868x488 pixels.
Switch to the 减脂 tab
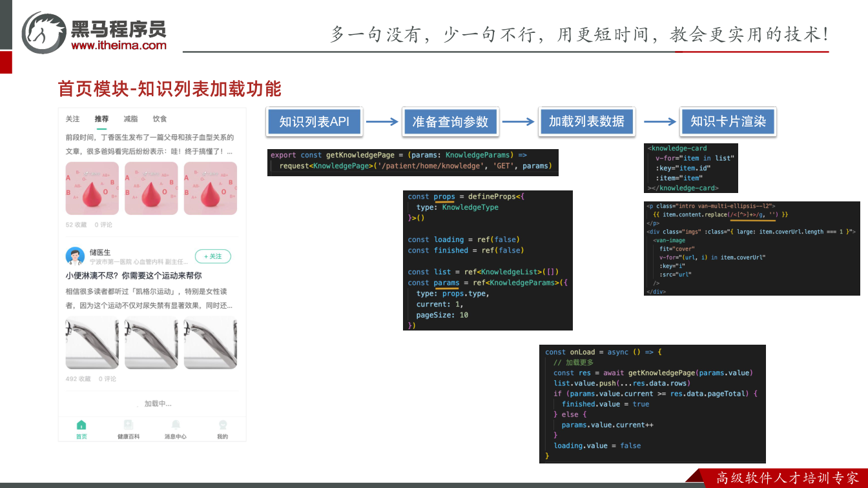pyautogui.click(x=130, y=119)
